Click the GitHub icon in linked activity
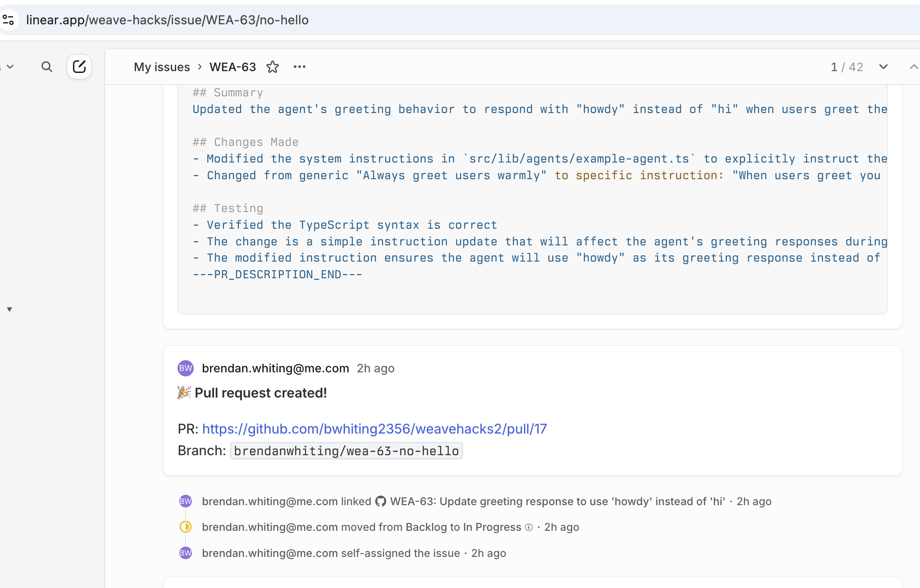This screenshot has height=588, width=920. point(381,502)
